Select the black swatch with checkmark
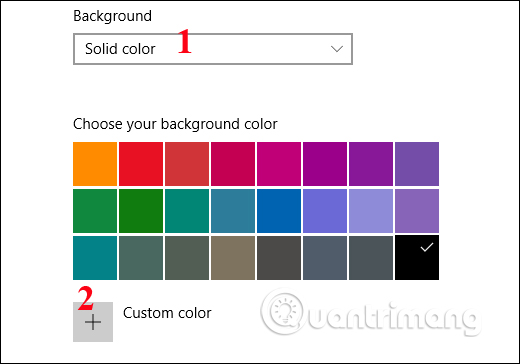This screenshot has height=364, width=520. [x=417, y=258]
